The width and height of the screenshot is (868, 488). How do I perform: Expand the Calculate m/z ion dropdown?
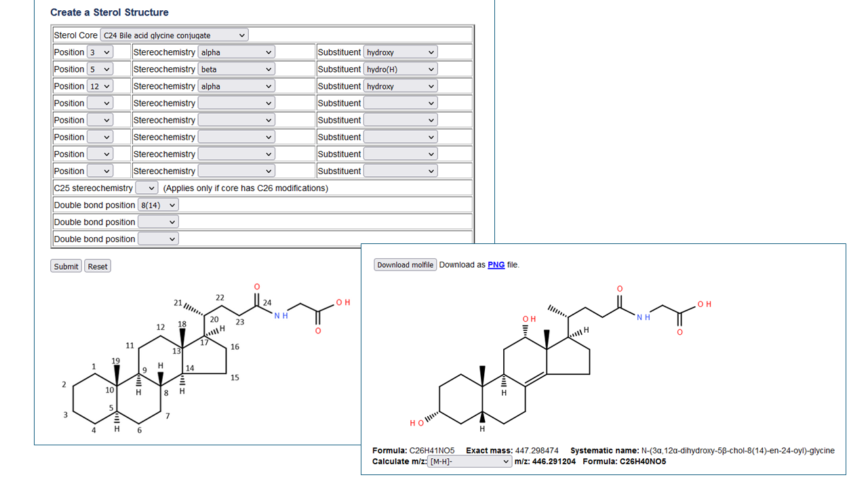[469, 462]
